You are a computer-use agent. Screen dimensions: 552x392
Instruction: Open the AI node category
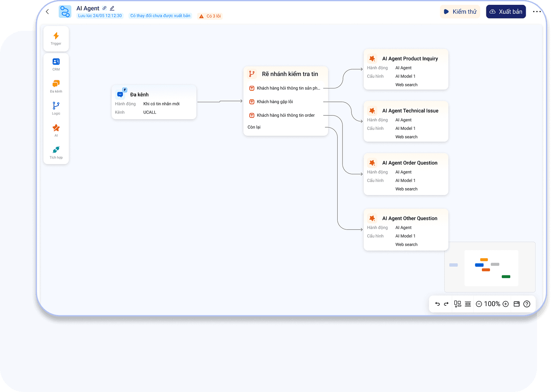56,130
